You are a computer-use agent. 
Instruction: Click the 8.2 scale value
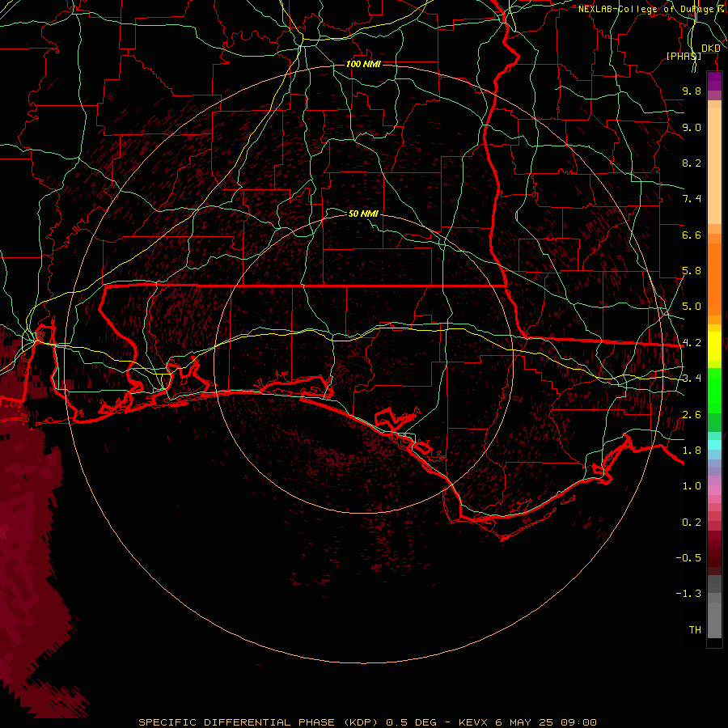tap(692, 163)
